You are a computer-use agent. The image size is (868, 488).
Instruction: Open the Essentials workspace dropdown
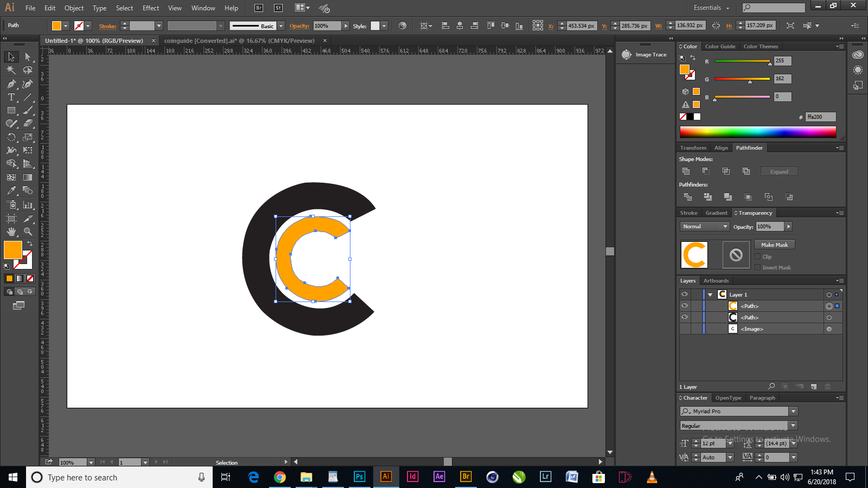tap(712, 8)
